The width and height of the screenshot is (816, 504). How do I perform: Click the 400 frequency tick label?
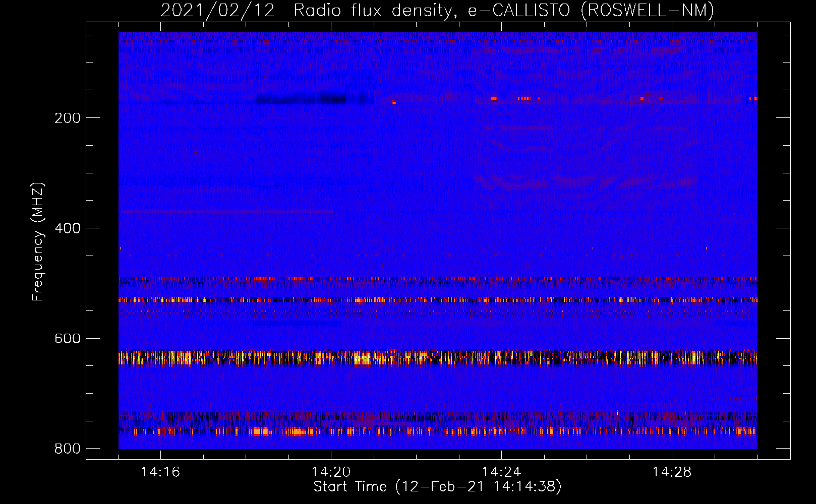click(68, 228)
